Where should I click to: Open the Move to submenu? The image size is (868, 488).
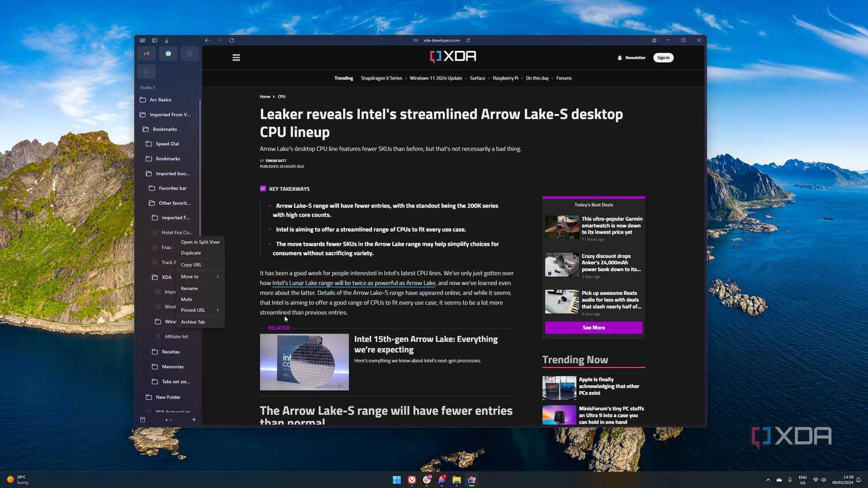click(200, 277)
